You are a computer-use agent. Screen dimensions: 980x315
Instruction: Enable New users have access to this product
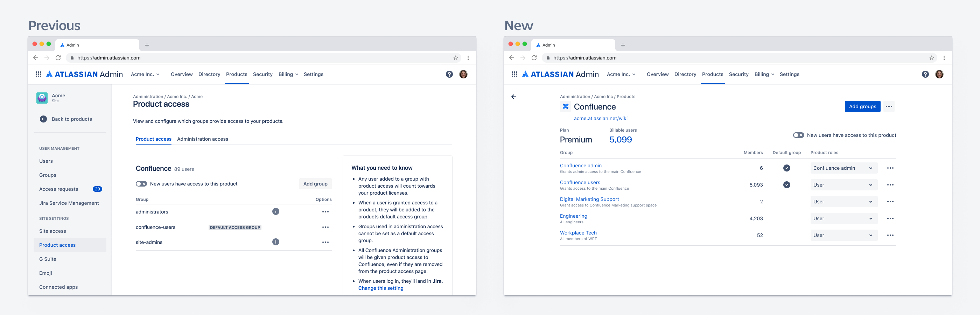coord(141,183)
